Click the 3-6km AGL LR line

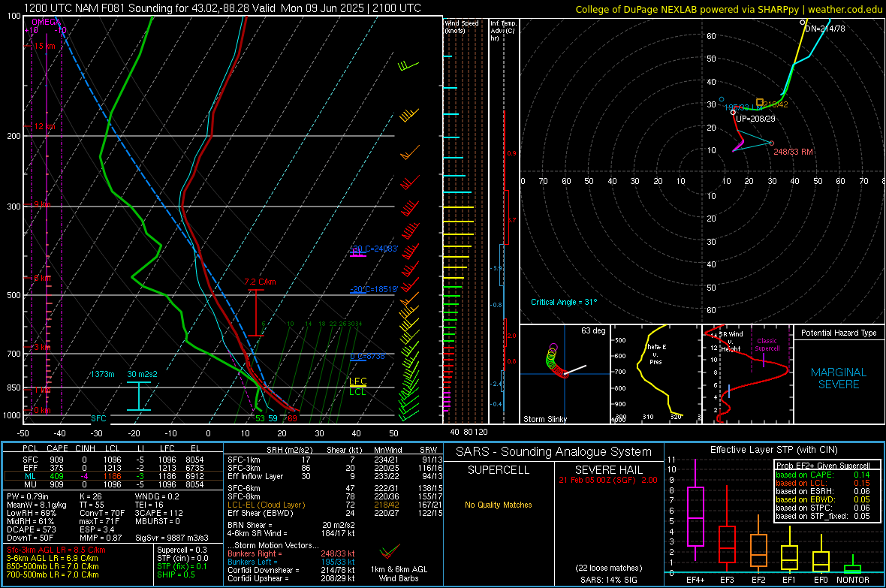52,557
